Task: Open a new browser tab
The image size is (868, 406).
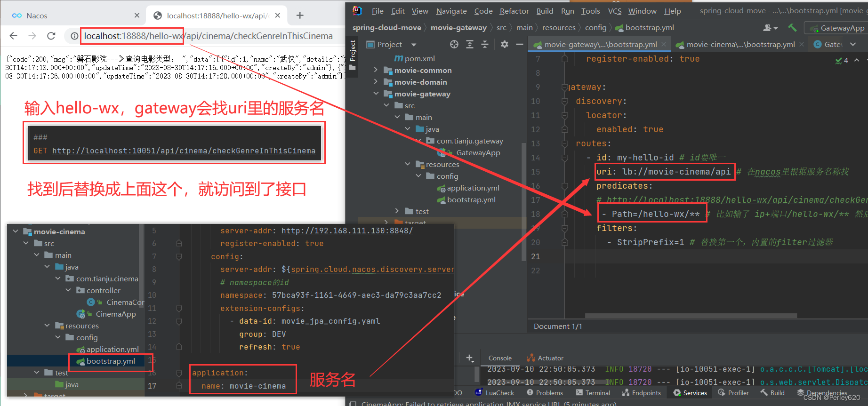Action: pyautogui.click(x=300, y=16)
